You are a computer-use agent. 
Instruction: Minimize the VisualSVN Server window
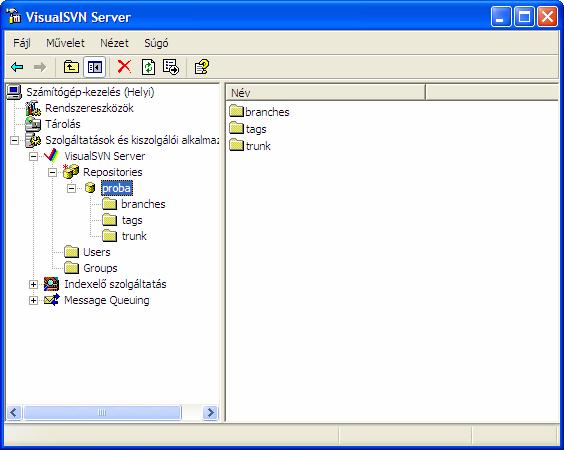pos(501,17)
